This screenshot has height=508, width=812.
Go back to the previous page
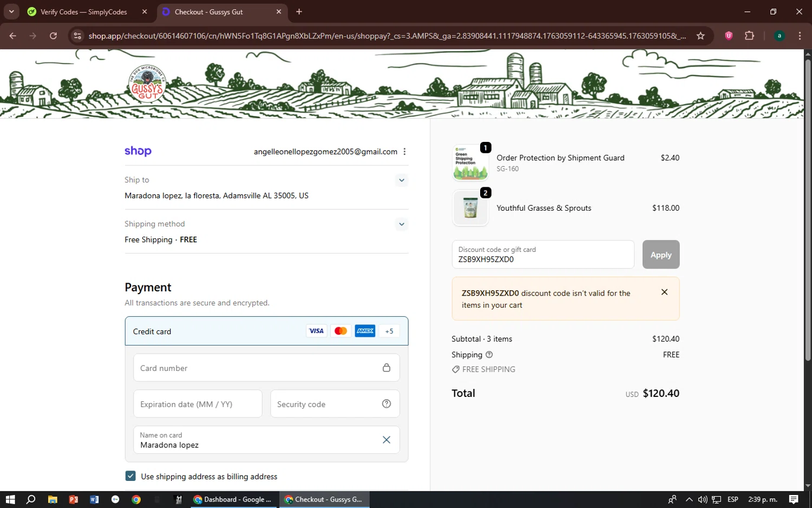13,36
